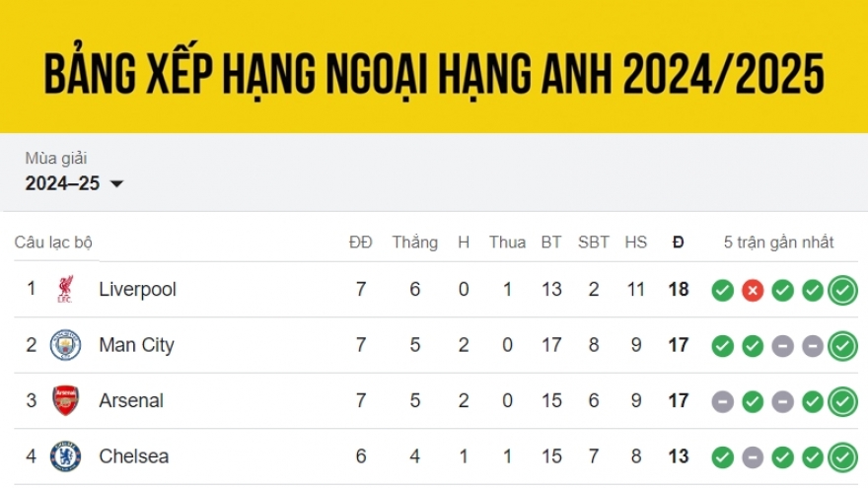Image resolution: width=868 pixels, height=488 pixels.
Task: Click Liverpool's latest circled win icon
Action: [x=842, y=291]
